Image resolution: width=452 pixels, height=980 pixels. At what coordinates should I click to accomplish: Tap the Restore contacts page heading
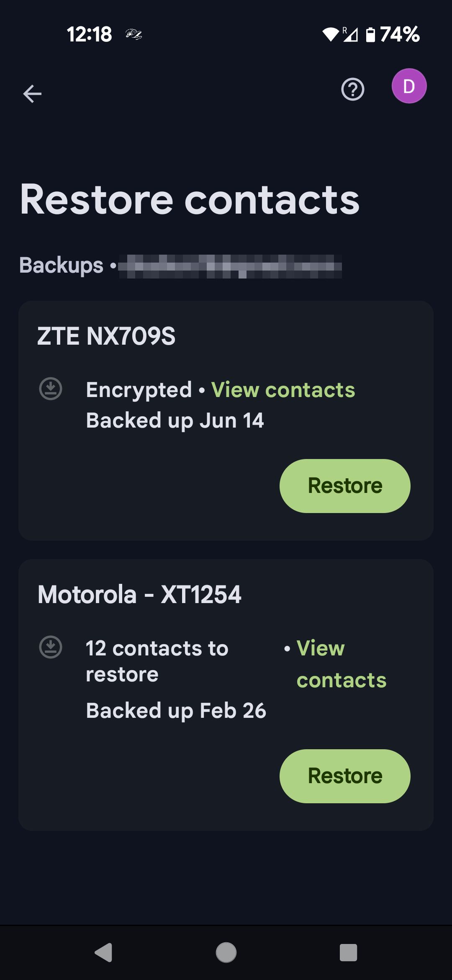tap(190, 200)
